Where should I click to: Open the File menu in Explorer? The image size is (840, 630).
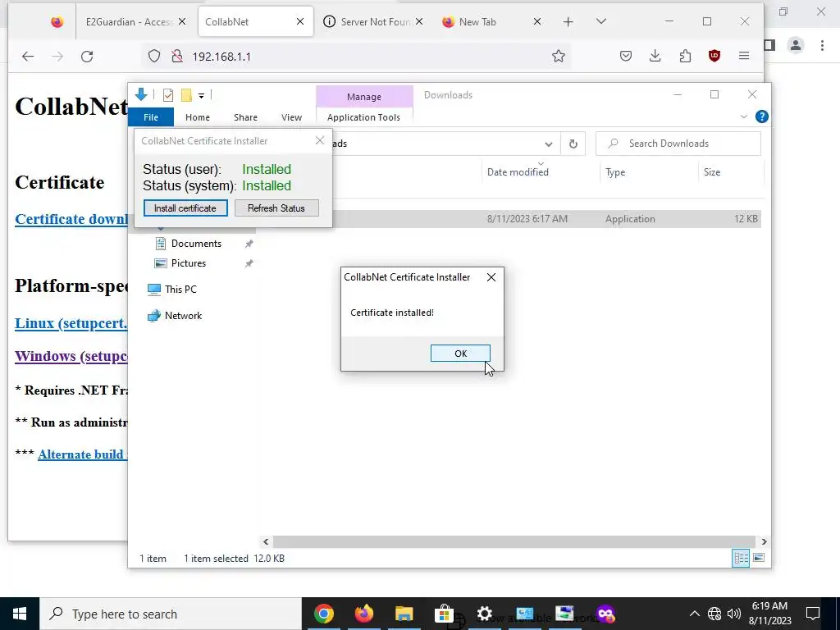coord(151,117)
